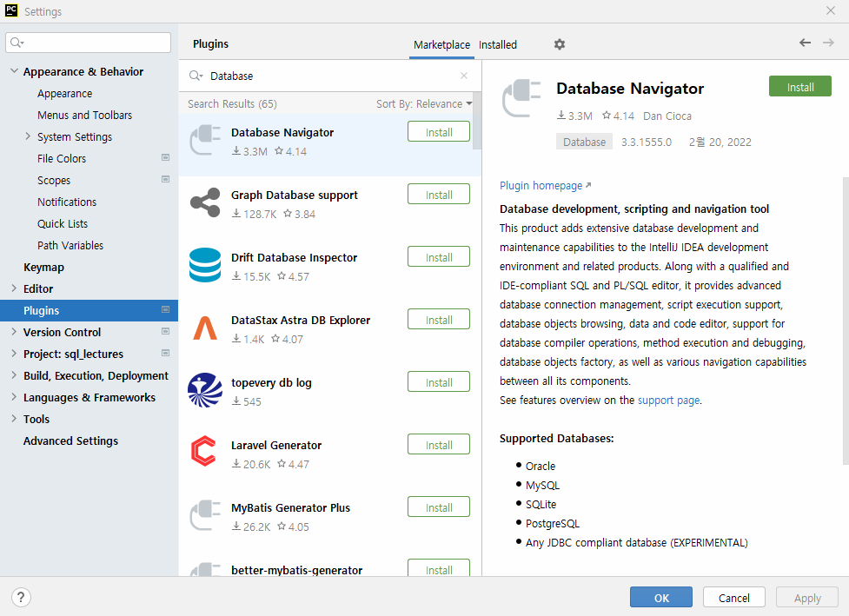The image size is (849, 616).
Task: Focus the plugin search field containing Database
Action: pyautogui.click(x=330, y=76)
